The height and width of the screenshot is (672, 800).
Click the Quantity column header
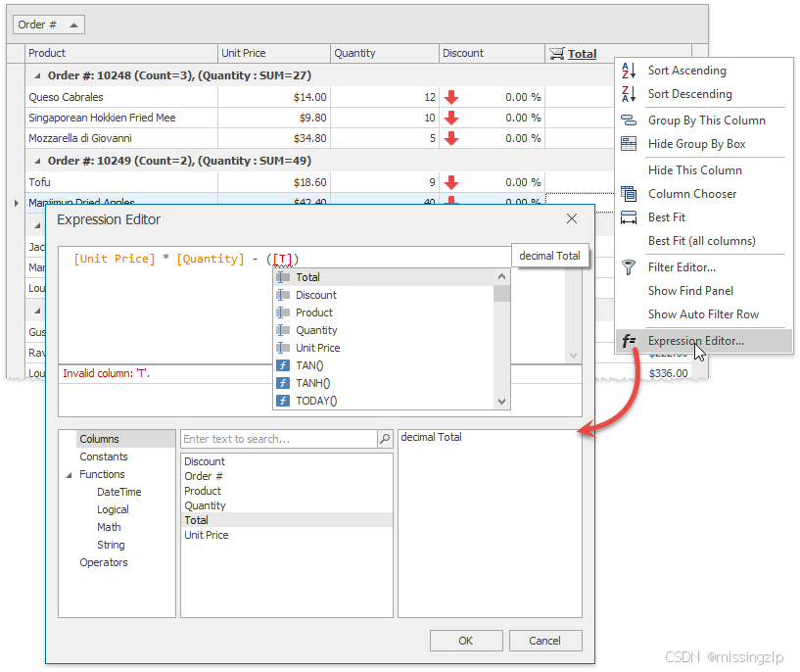385,53
